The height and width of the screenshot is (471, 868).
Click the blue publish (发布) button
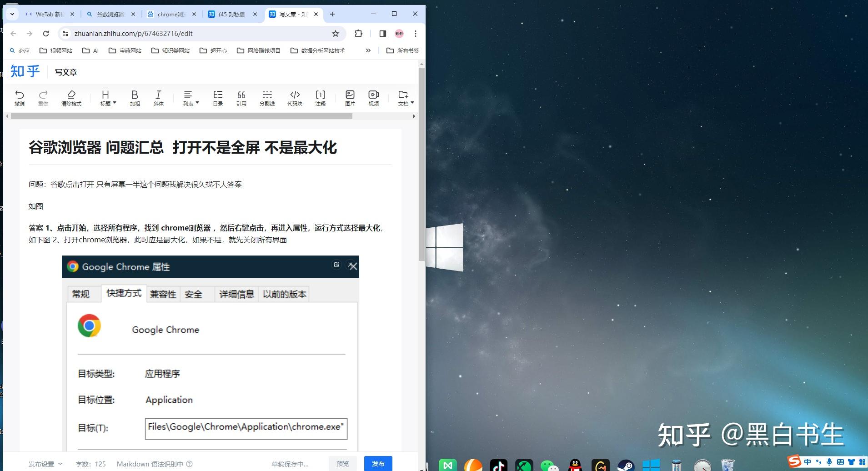pos(378,464)
